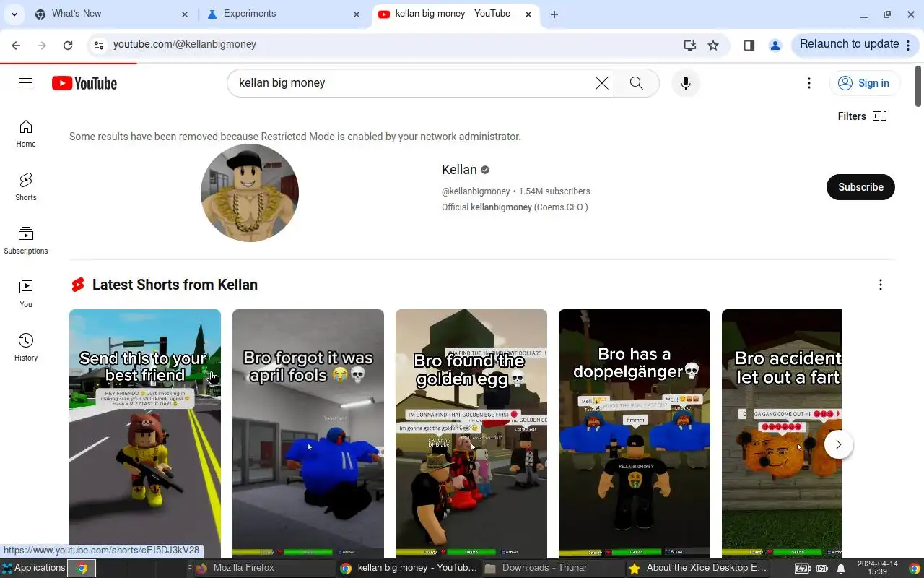Image resolution: width=924 pixels, height=578 pixels.
Task: Switch to Mozilla Firefox taskbar window
Action: coord(264,568)
